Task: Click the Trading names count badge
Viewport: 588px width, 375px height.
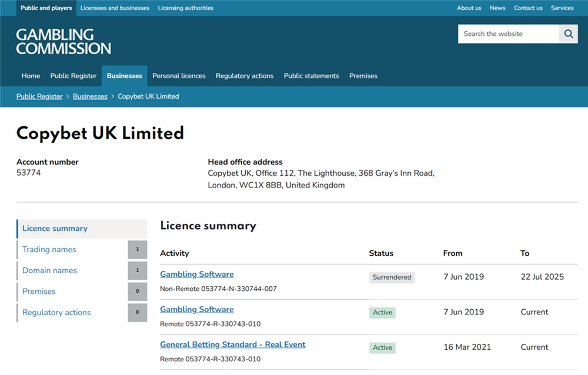Action: (137, 249)
